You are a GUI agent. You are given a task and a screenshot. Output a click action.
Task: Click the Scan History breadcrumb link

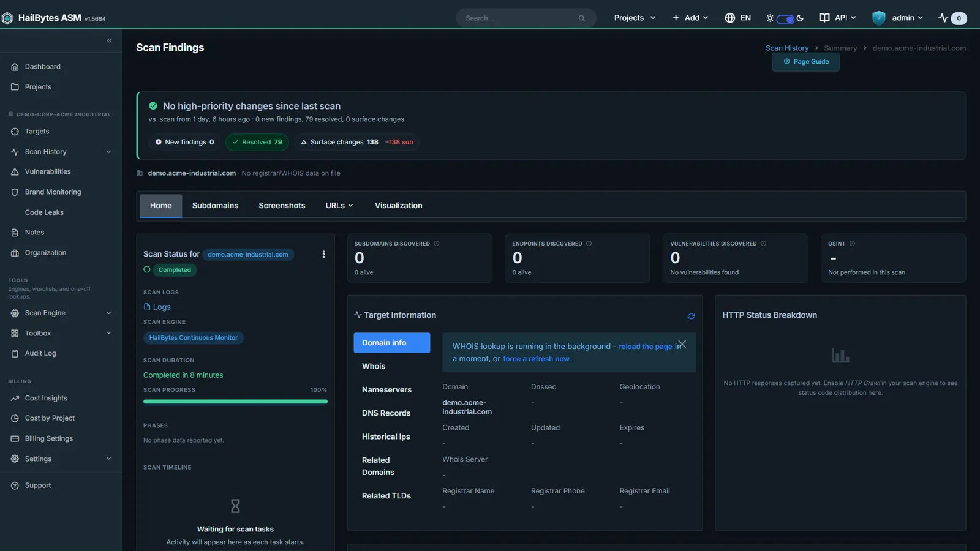coord(787,48)
